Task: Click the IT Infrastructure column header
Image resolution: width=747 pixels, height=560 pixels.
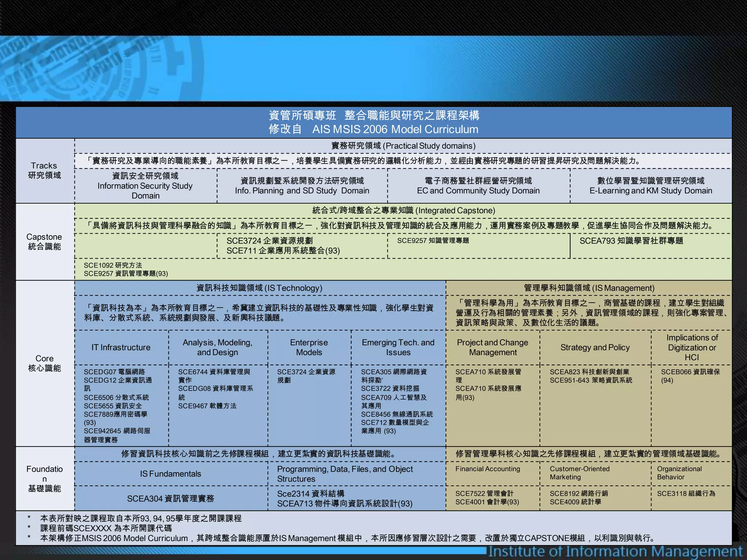Action: tap(121, 347)
